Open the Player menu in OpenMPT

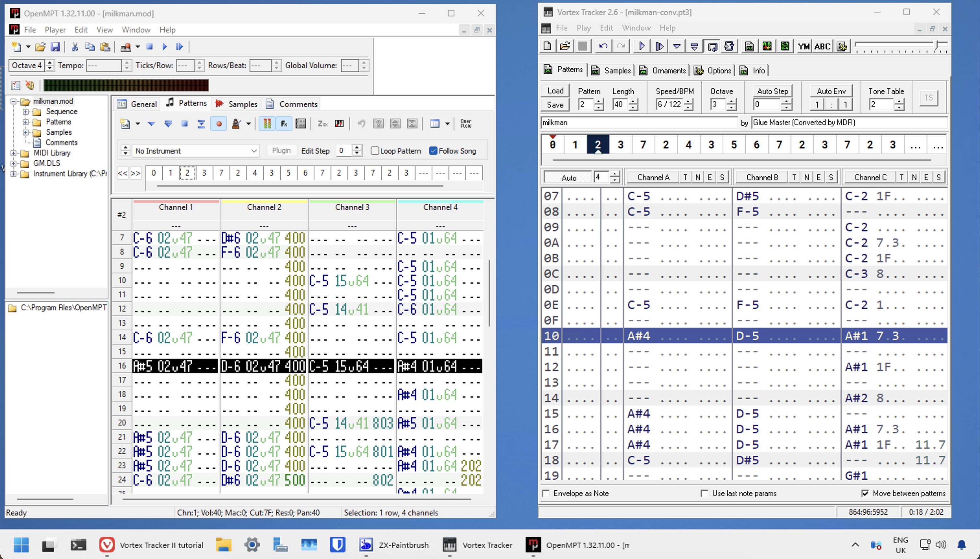55,29
